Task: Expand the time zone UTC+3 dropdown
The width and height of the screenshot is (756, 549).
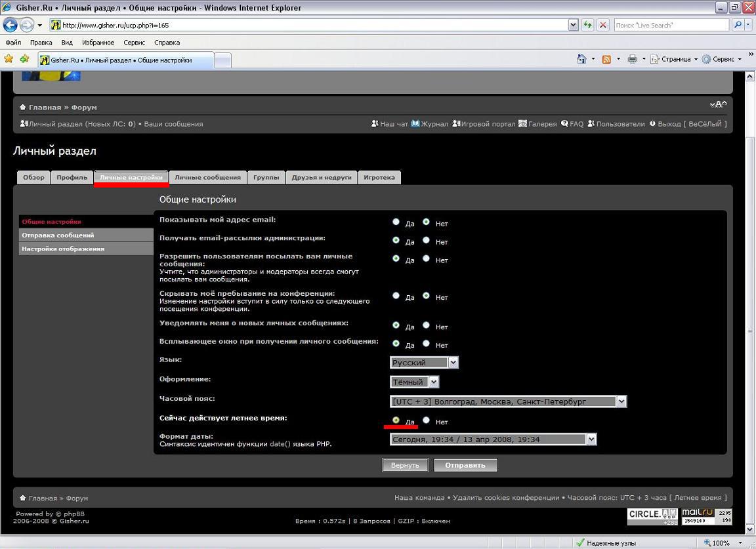Action: 509,401
